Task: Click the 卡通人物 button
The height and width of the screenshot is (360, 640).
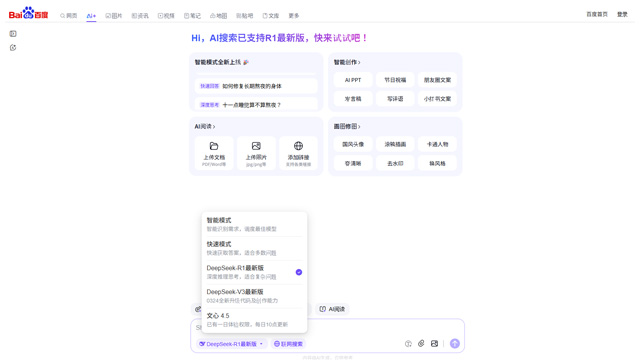Action: click(x=437, y=144)
